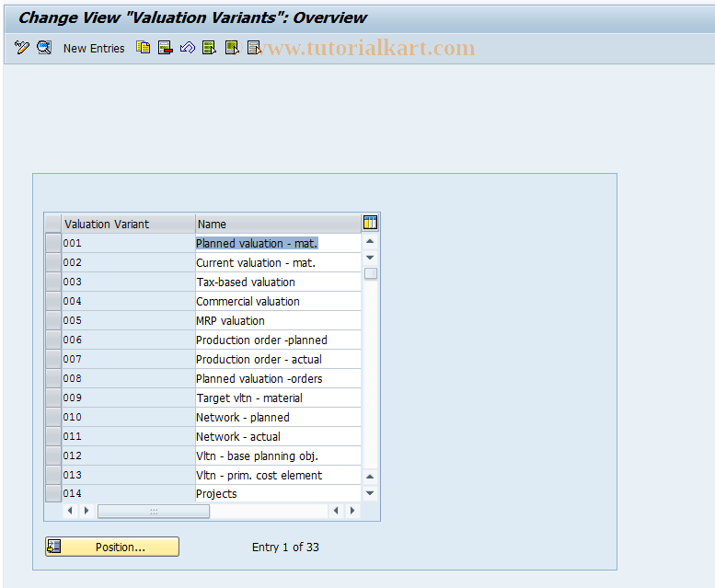This screenshot has height=588, width=715.
Task: Click the far-left horizontal scroll arrow
Action: (x=70, y=511)
